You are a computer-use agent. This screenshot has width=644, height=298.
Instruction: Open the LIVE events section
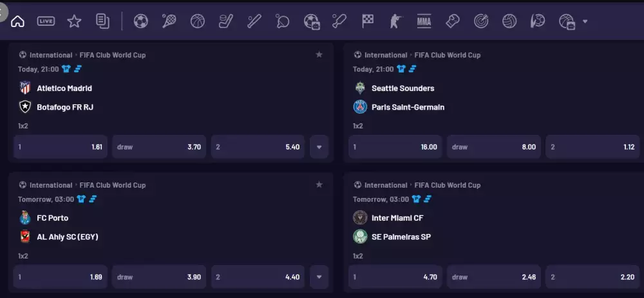[46, 21]
